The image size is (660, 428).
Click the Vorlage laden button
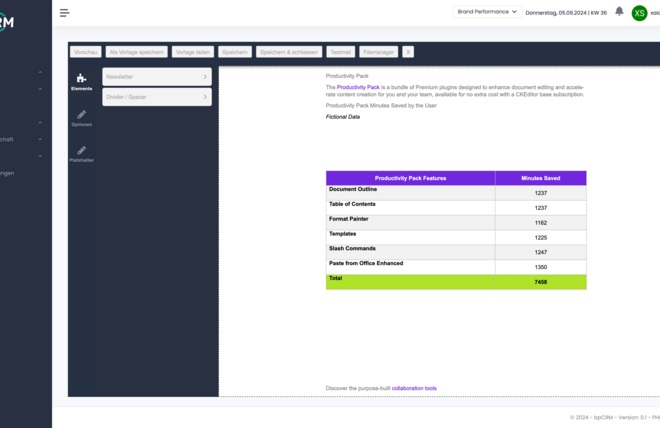coord(193,52)
